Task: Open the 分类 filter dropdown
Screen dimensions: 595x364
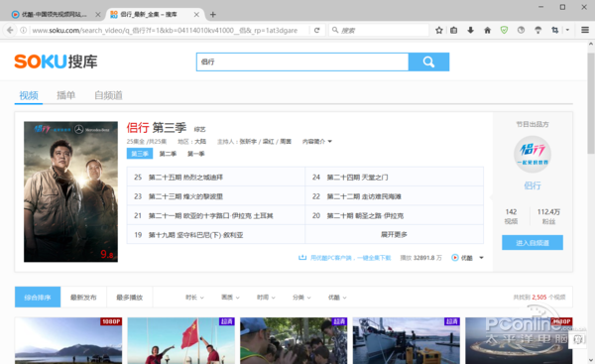Action: click(301, 298)
